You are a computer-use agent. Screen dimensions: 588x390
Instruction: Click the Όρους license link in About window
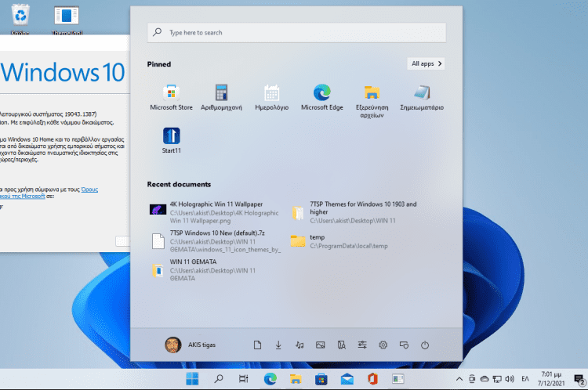click(89, 190)
